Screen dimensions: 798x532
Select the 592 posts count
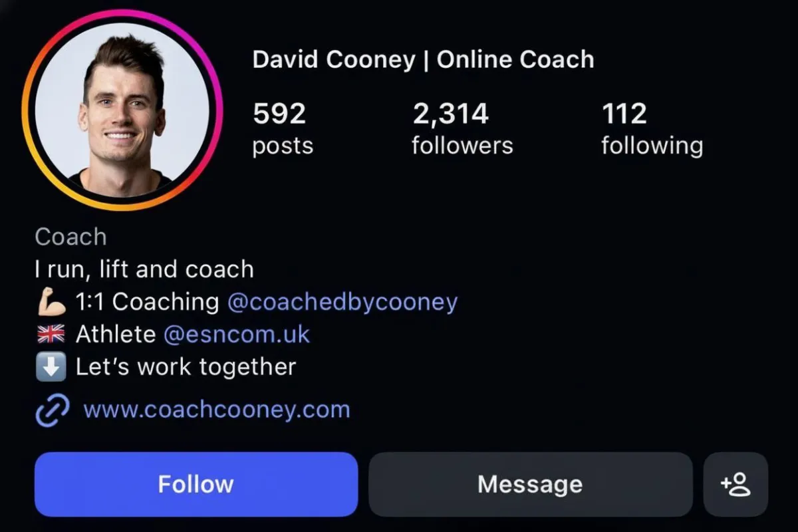pyautogui.click(x=283, y=129)
